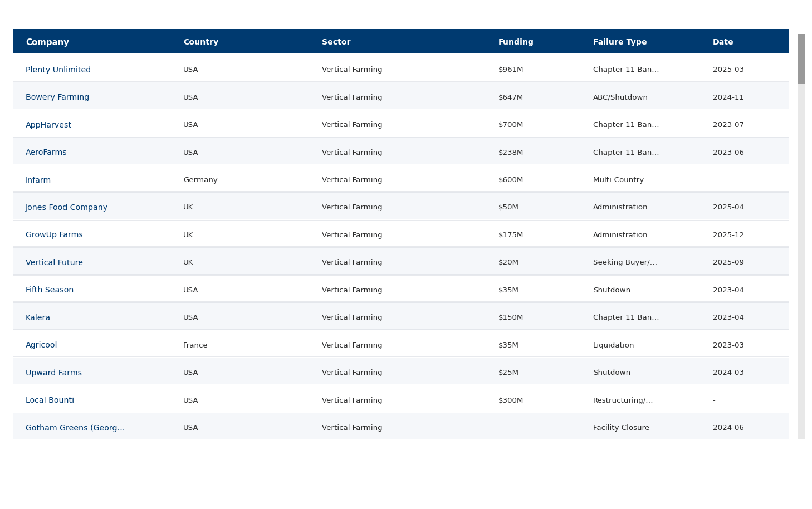This screenshot has width=812, height=509.
Task: Click the $150M funding cell
Action: 511,317
